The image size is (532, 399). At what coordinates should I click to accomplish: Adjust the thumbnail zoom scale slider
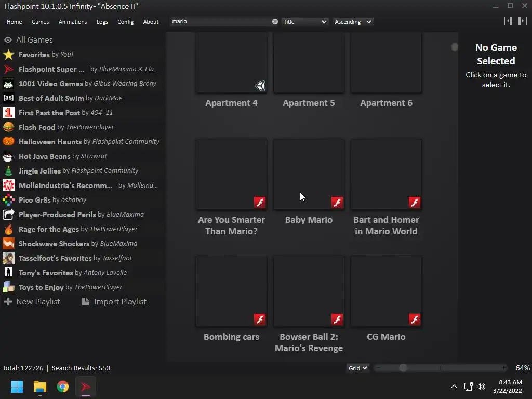[403, 368]
